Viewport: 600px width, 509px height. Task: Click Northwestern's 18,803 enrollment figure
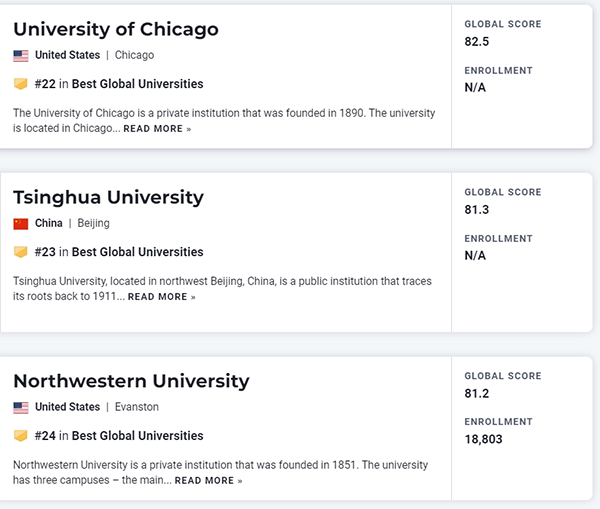484,439
